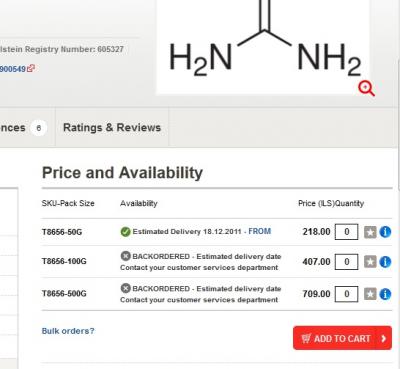Viewport: 400px width, 369px height.
Task: Click the chemical structure image thumbnail
Action: (x=263, y=47)
